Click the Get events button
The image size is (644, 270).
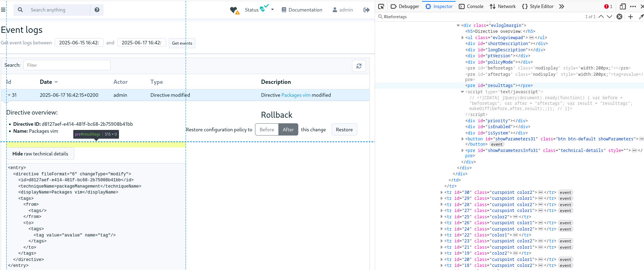[182, 43]
